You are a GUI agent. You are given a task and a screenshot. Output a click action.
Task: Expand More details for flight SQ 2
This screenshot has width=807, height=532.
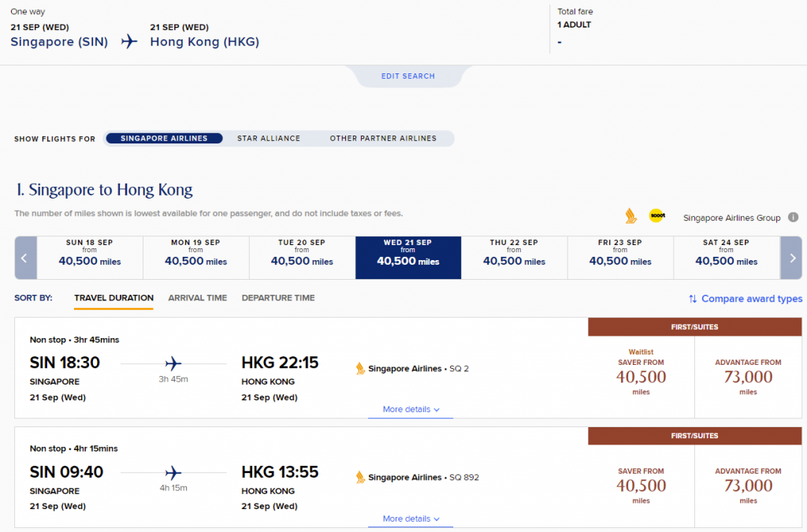coord(410,409)
